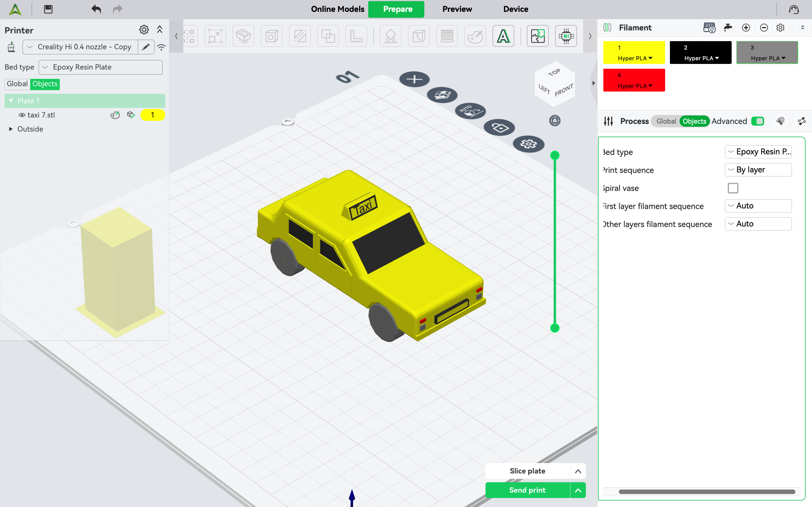Undo the last action

(x=96, y=9)
